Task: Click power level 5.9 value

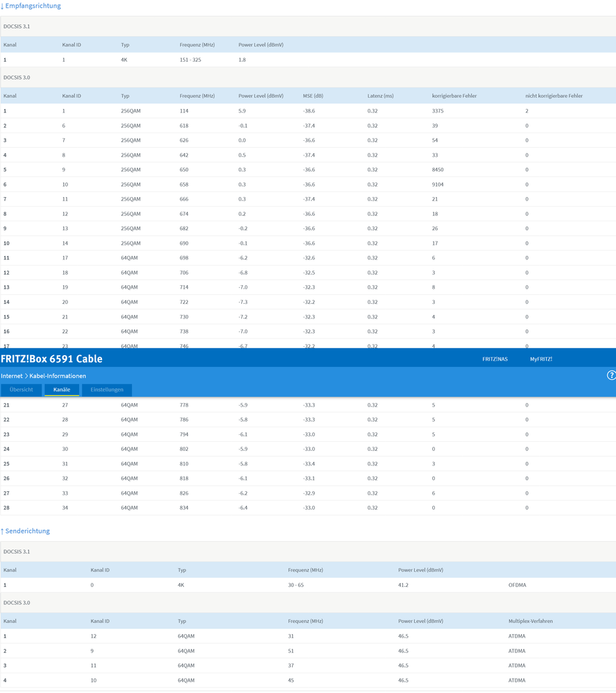Action: tap(241, 111)
